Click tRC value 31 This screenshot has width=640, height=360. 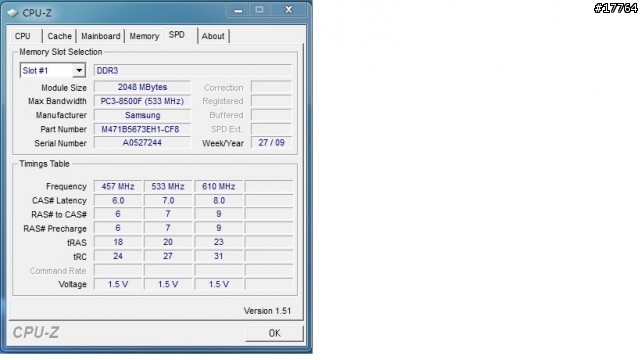click(219, 256)
